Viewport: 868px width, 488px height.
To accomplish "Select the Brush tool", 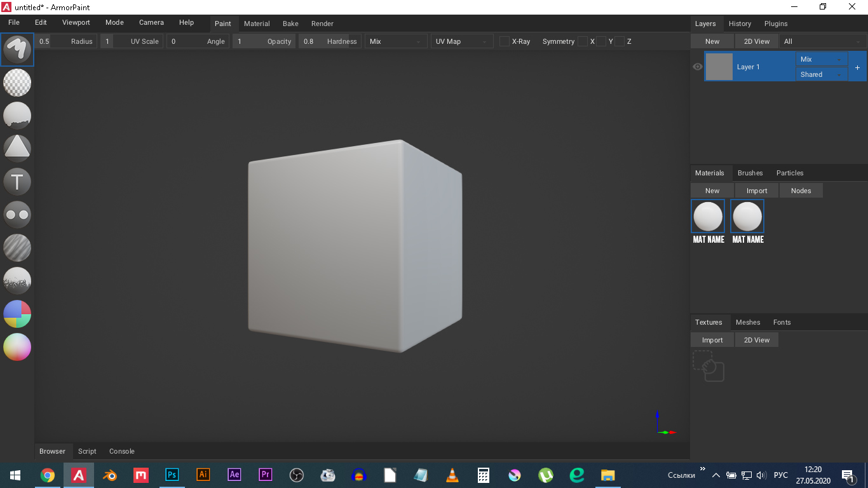I will coord(17,50).
